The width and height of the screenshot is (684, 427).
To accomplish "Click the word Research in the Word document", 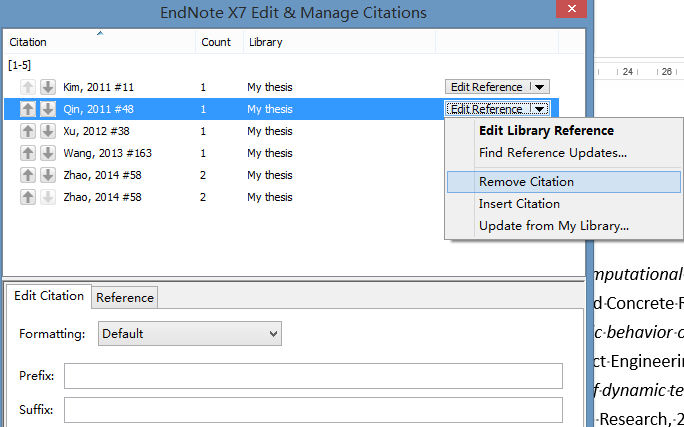I will click(x=633, y=419).
